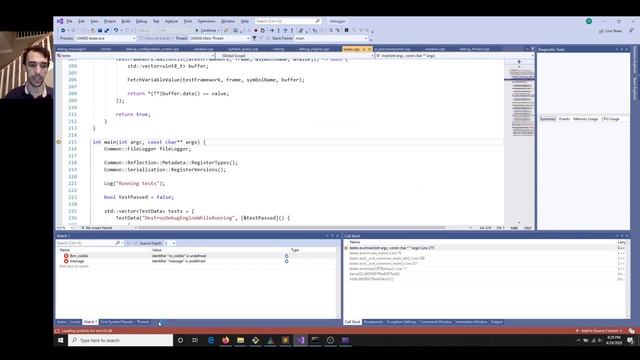Open the Debug menu
Viewport: 640px width, 360px height.
pos(141,21)
